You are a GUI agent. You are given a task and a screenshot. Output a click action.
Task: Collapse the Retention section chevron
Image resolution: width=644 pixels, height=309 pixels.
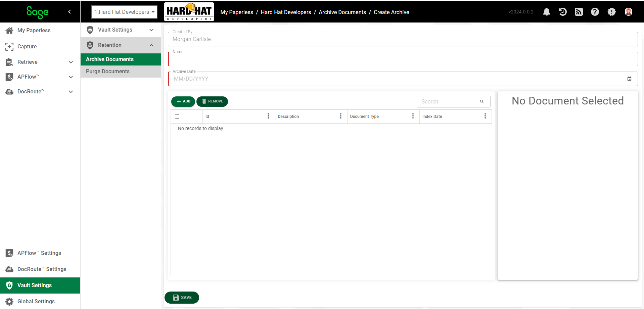pyautogui.click(x=151, y=45)
